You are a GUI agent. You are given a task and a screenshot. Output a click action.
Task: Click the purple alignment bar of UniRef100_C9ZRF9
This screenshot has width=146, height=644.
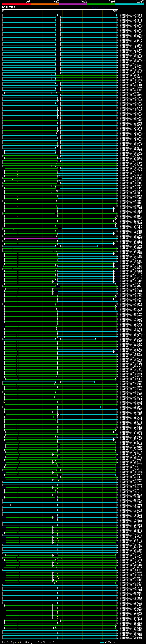(x=31, y=239)
